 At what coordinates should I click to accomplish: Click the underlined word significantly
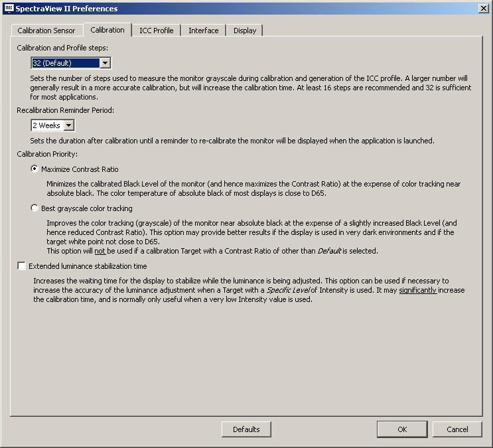(417, 290)
